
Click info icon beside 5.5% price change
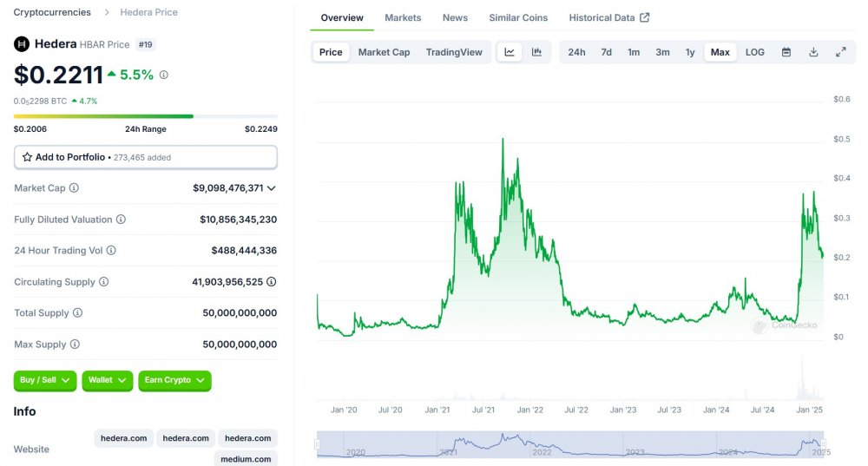(164, 75)
